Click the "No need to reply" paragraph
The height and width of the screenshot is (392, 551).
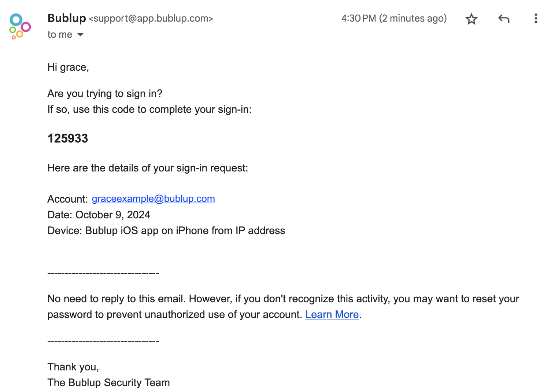283,307
